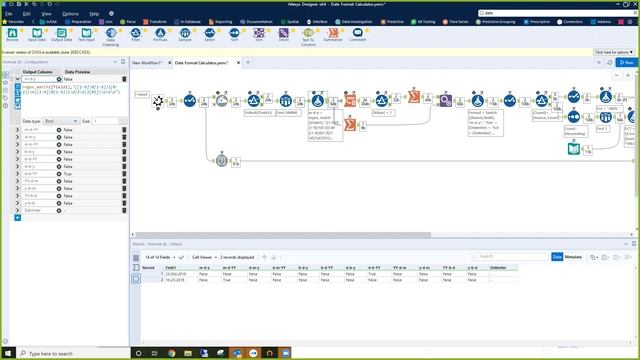Viewport: 640px width, 360px height.
Task: Select the Data Cleansing tool
Action: tap(111, 37)
